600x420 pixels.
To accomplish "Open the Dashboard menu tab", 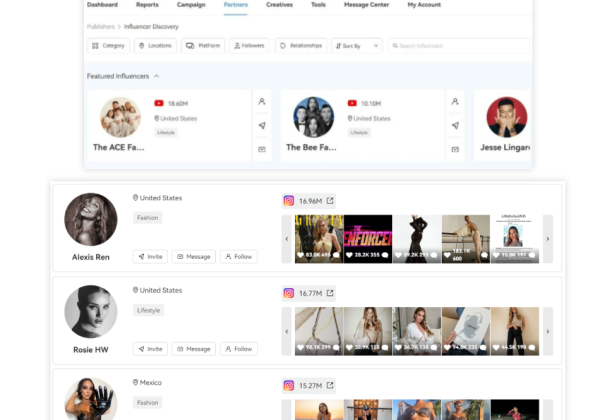I will [x=102, y=5].
